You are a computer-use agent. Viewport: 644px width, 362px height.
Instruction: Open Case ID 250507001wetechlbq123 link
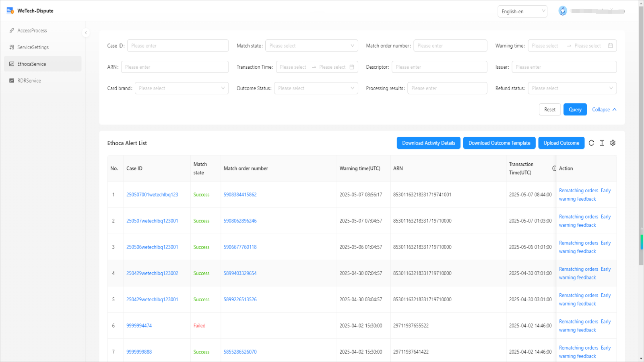point(152,195)
